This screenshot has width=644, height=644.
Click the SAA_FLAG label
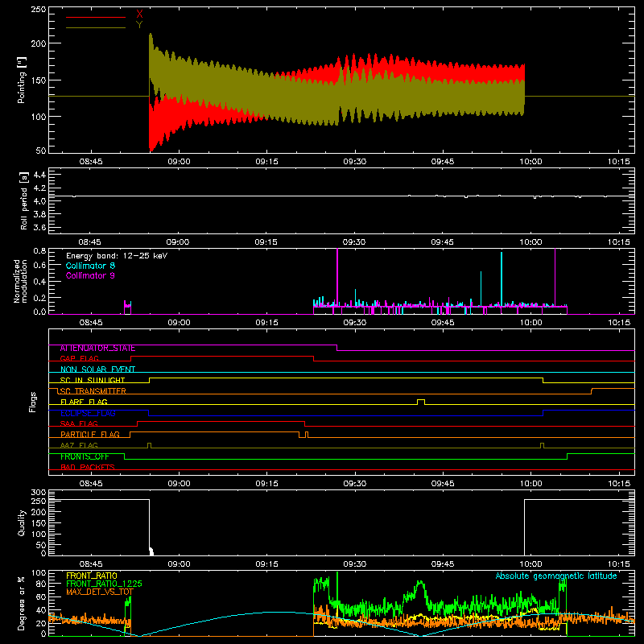click(x=79, y=423)
